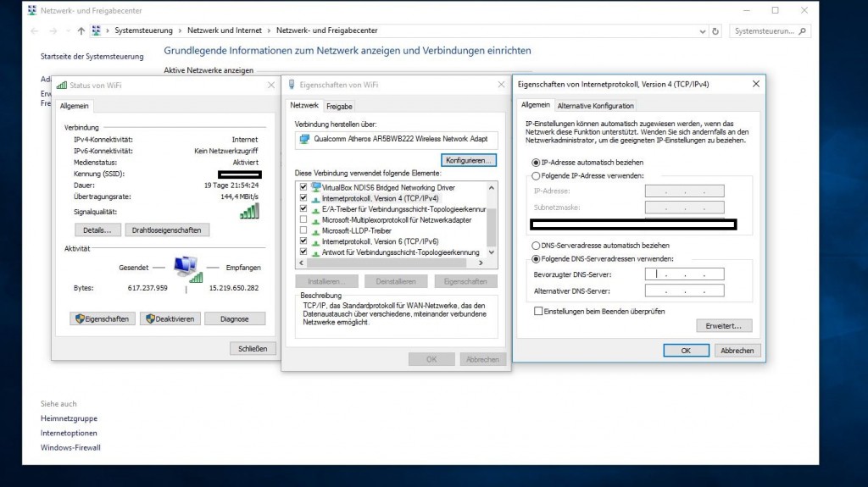The height and width of the screenshot is (487, 868).
Task: Click the up arrow in address bar
Action: pyautogui.click(x=81, y=30)
